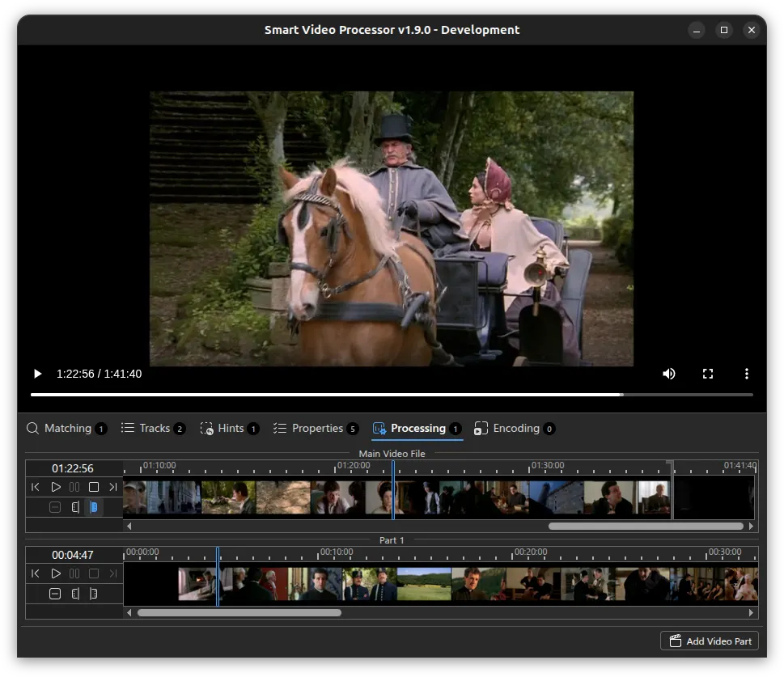Toggle the highlighted end marker in Main timeline
The image size is (784, 677).
click(x=94, y=507)
